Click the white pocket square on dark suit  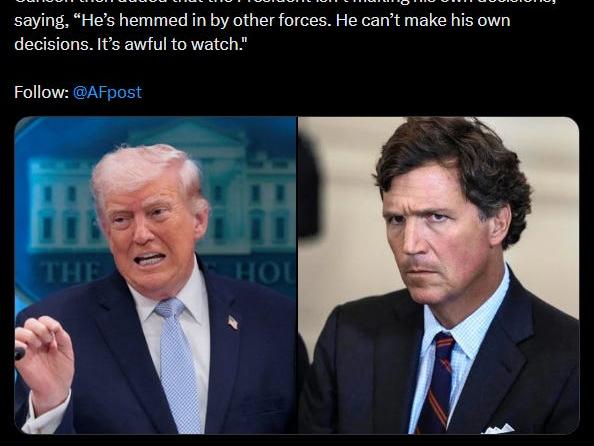499,429
